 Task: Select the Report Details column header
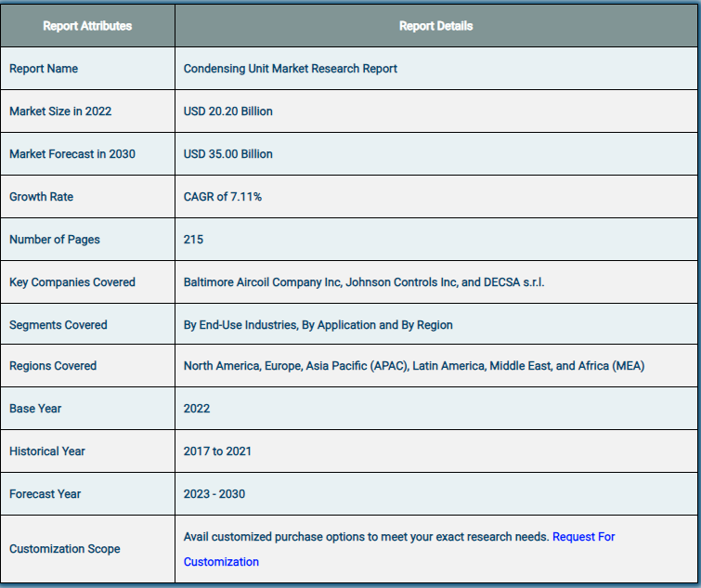pos(435,26)
